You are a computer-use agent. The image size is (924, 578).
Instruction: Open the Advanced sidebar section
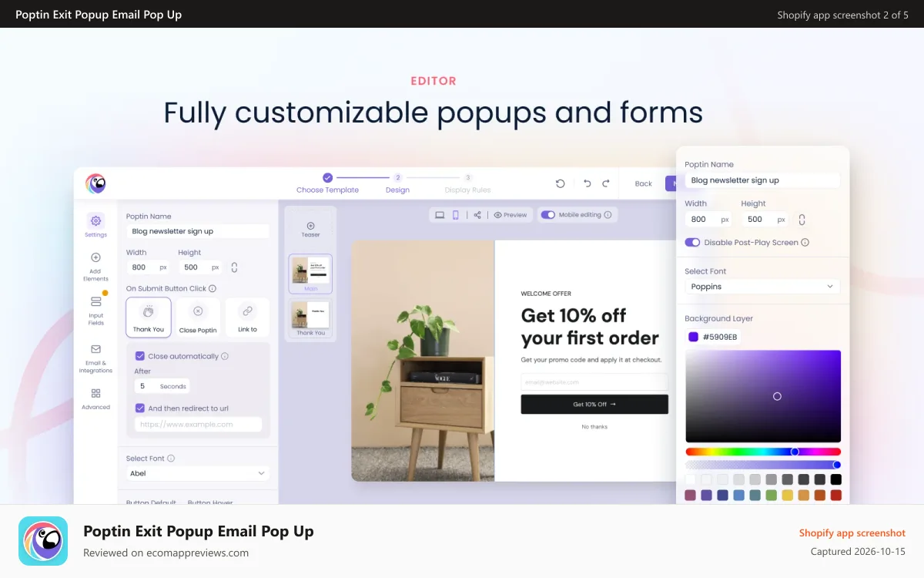(x=95, y=398)
